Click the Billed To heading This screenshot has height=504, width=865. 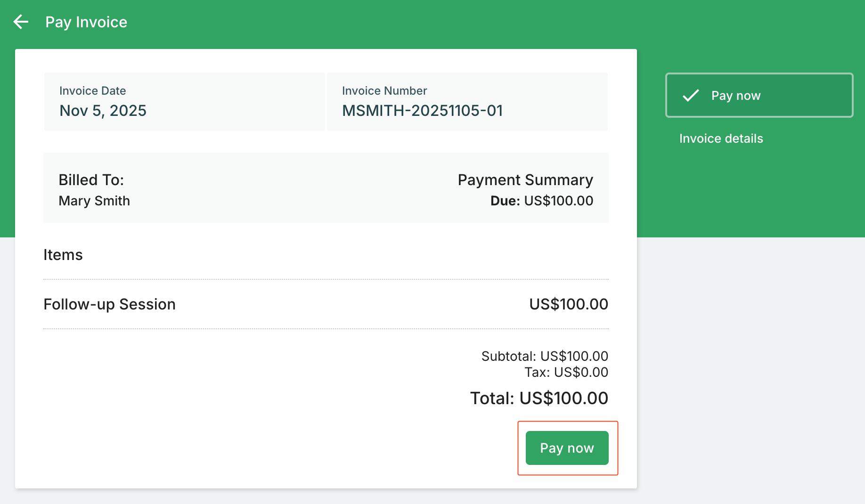click(x=91, y=180)
